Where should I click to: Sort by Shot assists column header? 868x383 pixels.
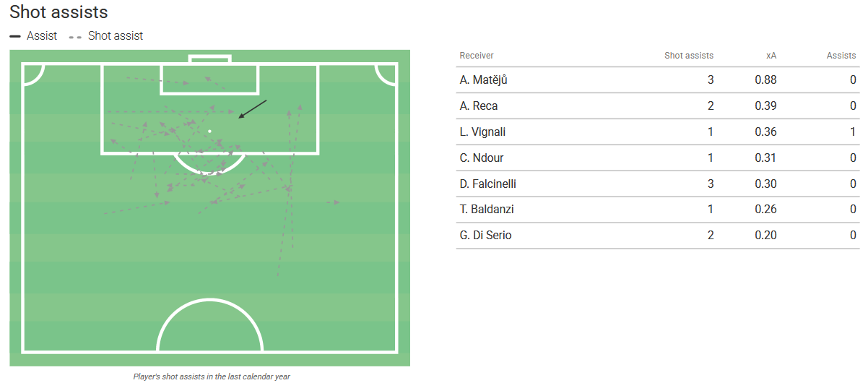[688, 56]
